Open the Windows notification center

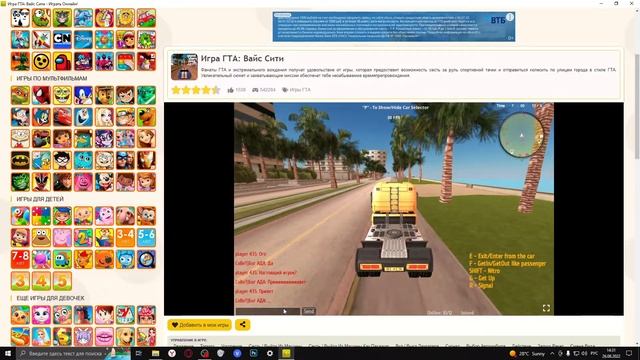629,353
